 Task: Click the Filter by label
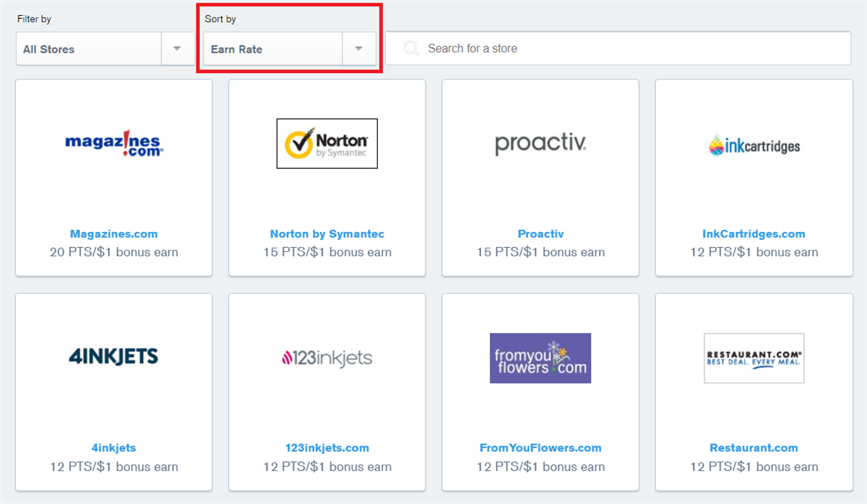tap(34, 19)
